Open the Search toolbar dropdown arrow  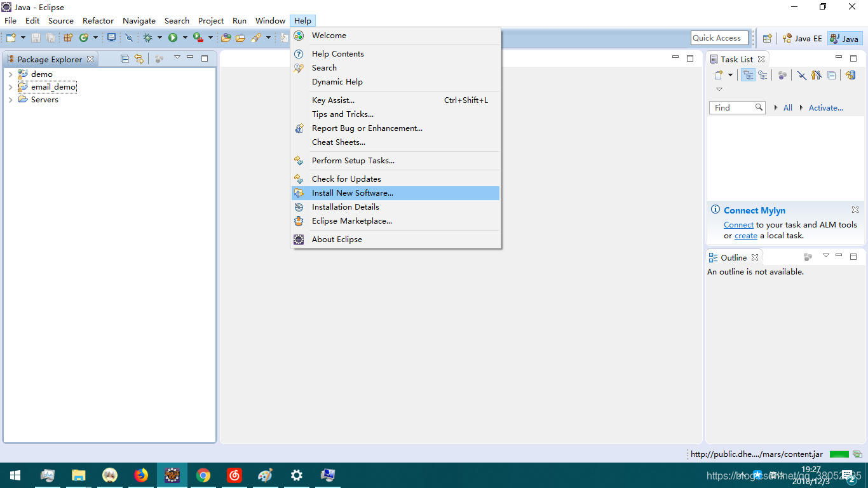[x=268, y=38]
